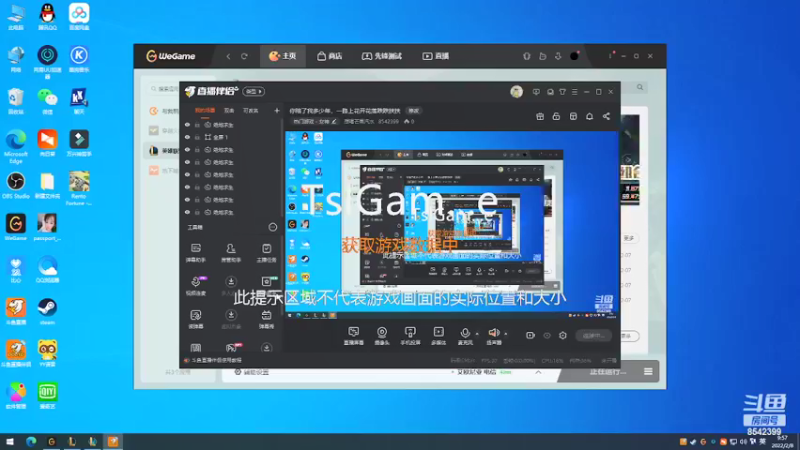Add a 多媒体 media source
This screenshot has width=800, height=450.
[x=438, y=336]
